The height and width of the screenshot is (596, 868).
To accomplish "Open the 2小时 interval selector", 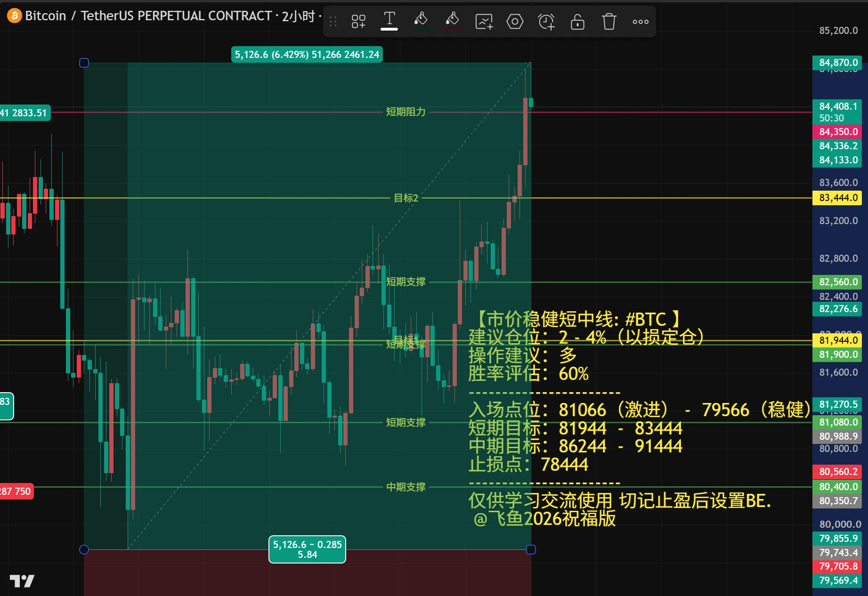I will (x=299, y=16).
